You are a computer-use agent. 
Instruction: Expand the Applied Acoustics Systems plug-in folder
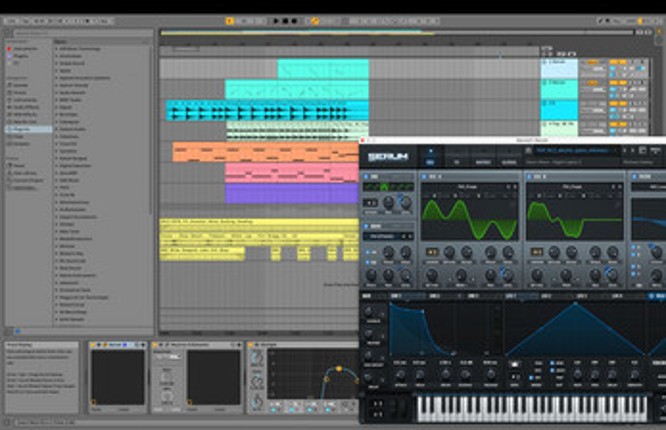point(56,78)
